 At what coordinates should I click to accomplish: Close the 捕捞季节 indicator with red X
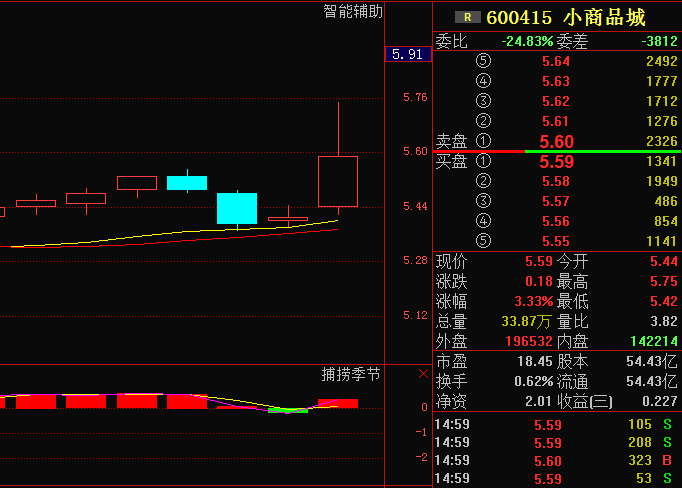click(423, 374)
